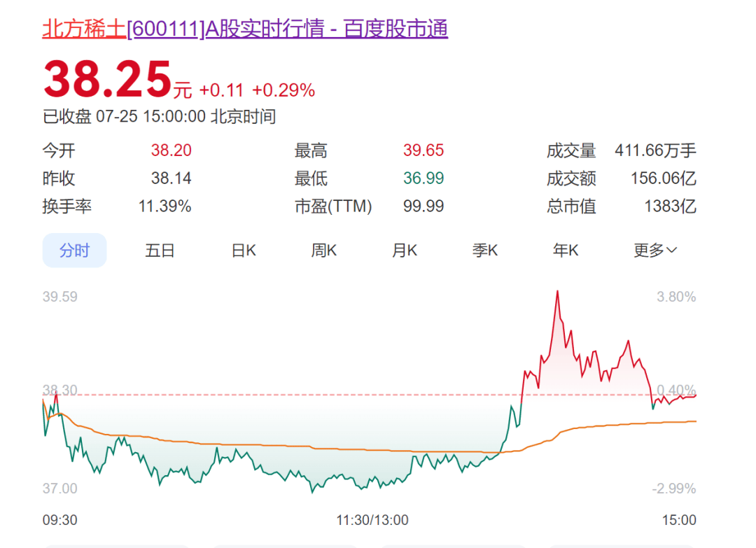Click the 成交量 value 411.66万手
756x548 pixels.
point(655,150)
